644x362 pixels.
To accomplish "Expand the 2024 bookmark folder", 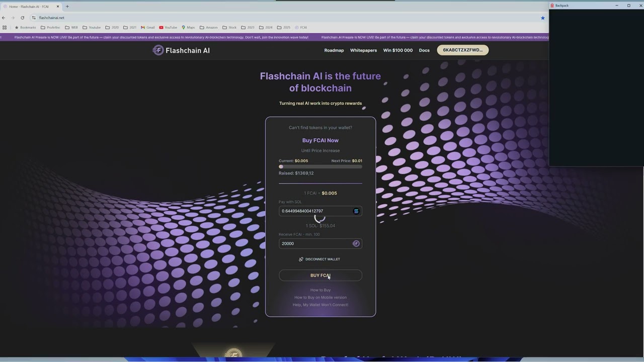I will click(266, 28).
